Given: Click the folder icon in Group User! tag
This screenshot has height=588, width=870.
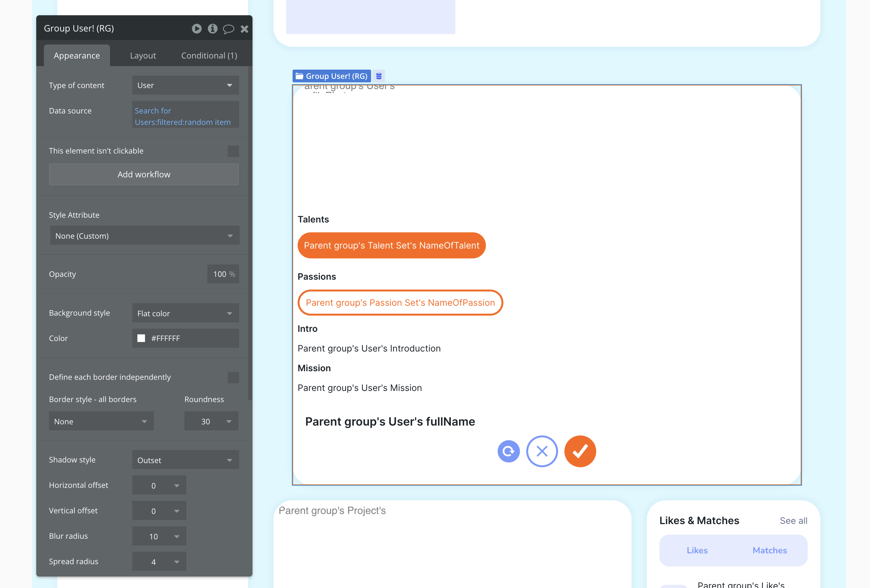Looking at the screenshot, I should 300,76.
